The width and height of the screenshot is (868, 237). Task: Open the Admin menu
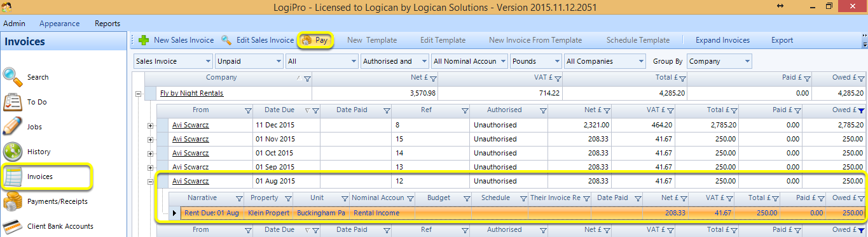click(x=15, y=24)
